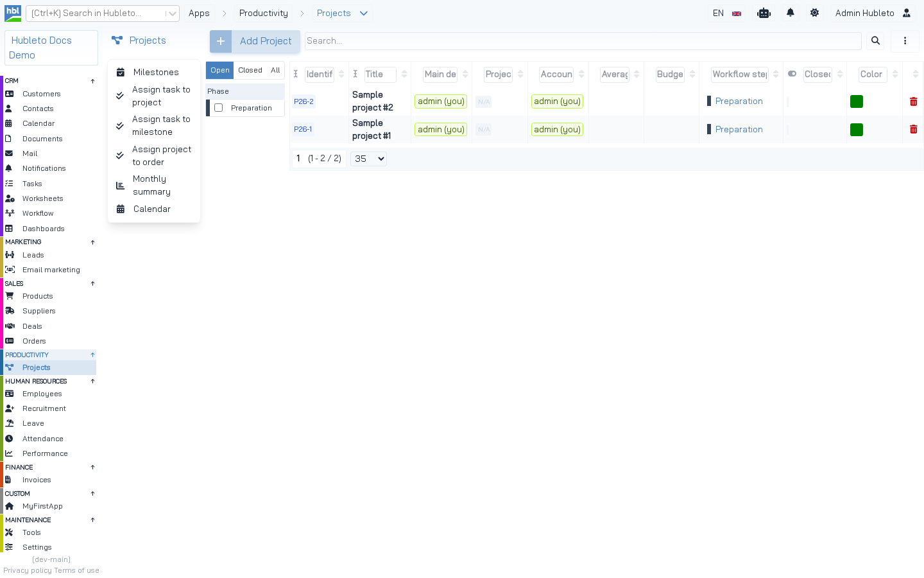
Task: Open the three-dot options menu
Action: (x=905, y=41)
